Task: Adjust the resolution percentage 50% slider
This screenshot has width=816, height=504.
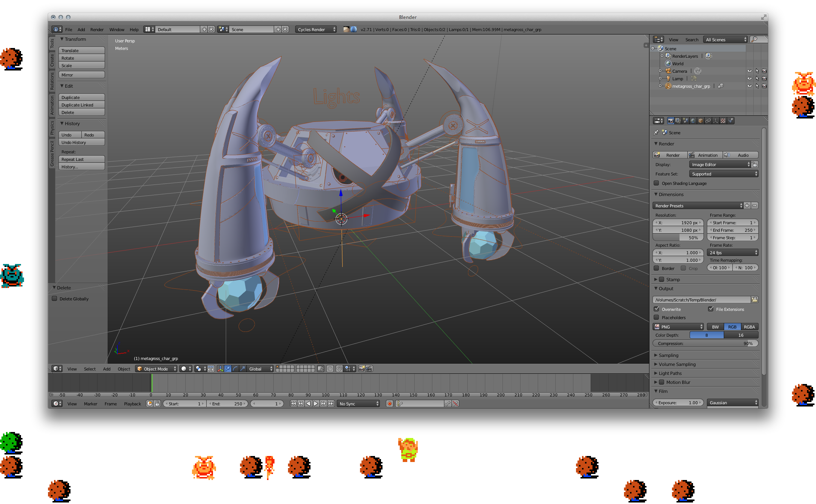Action: tap(678, 237)
